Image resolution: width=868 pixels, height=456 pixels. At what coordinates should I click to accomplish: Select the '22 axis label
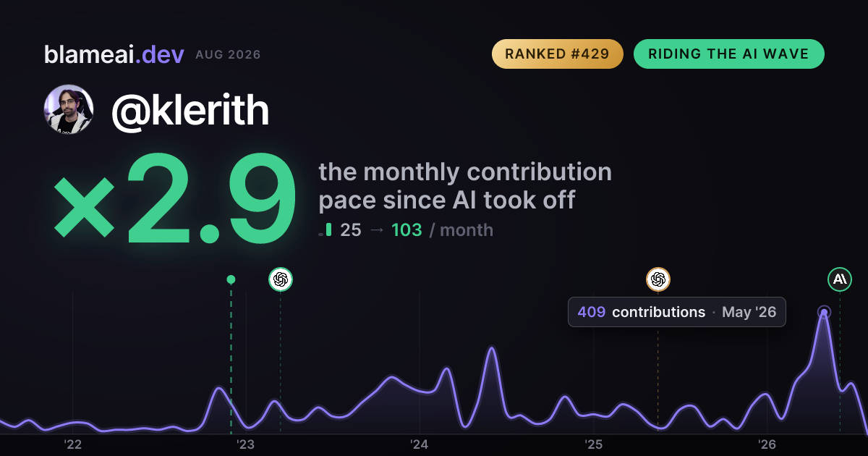[72, 444]
